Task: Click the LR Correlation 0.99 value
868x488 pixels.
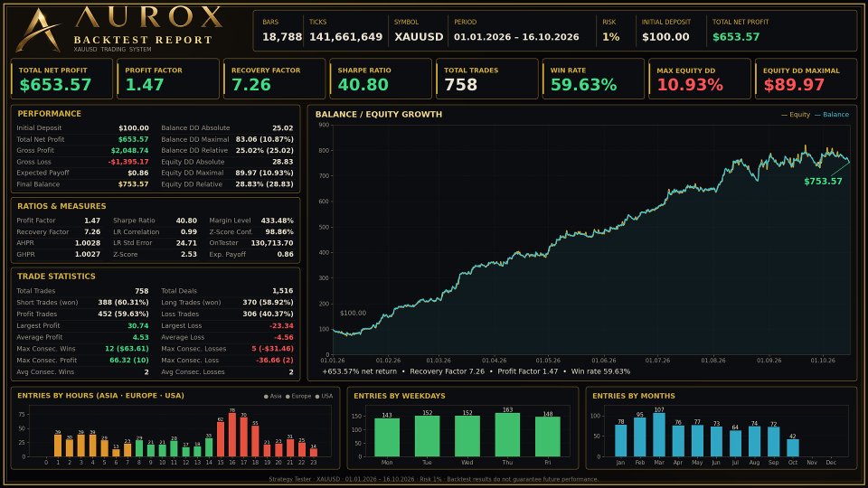Action: click(x=189, y=232)
